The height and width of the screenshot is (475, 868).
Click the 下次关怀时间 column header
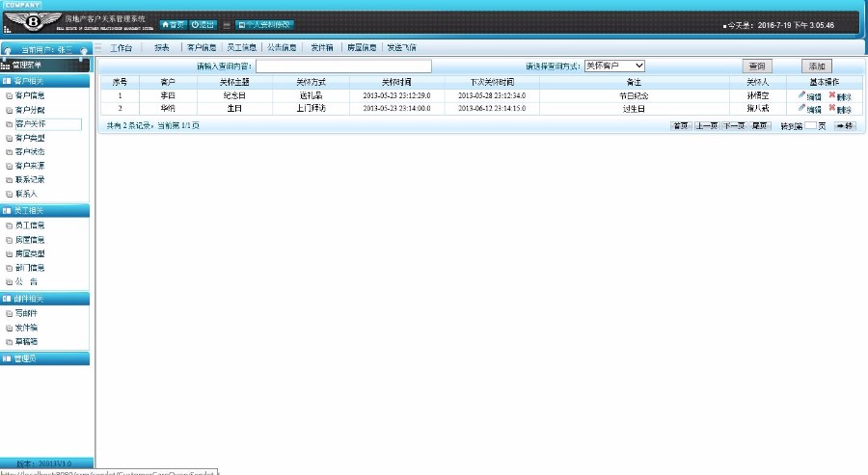pyautogui.click(x=492, y=82)
